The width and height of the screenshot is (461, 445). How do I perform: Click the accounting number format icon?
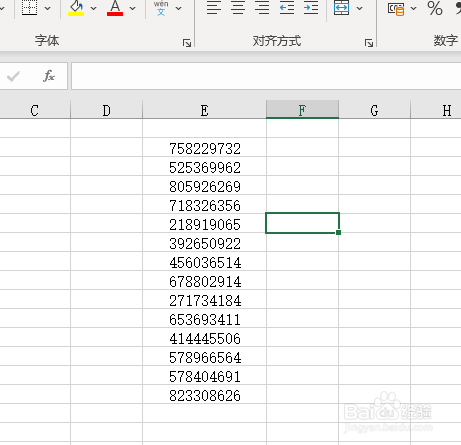(396, 9)
